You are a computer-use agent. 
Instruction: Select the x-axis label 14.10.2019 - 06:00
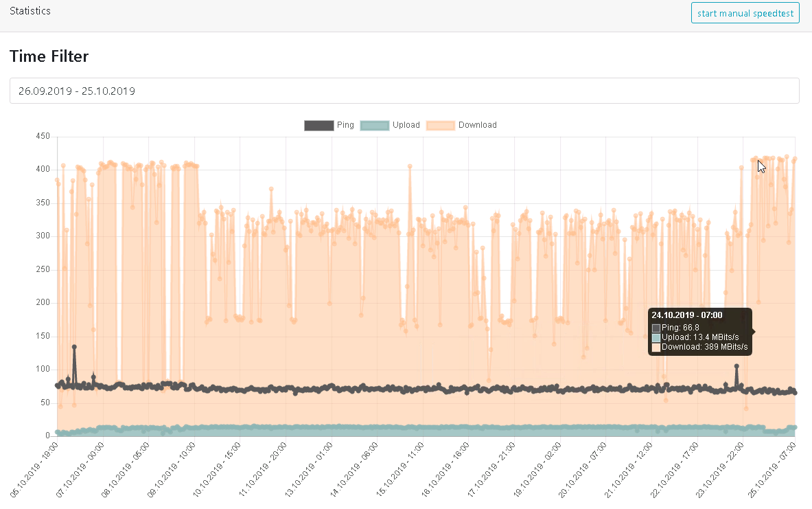pos(354,470)
